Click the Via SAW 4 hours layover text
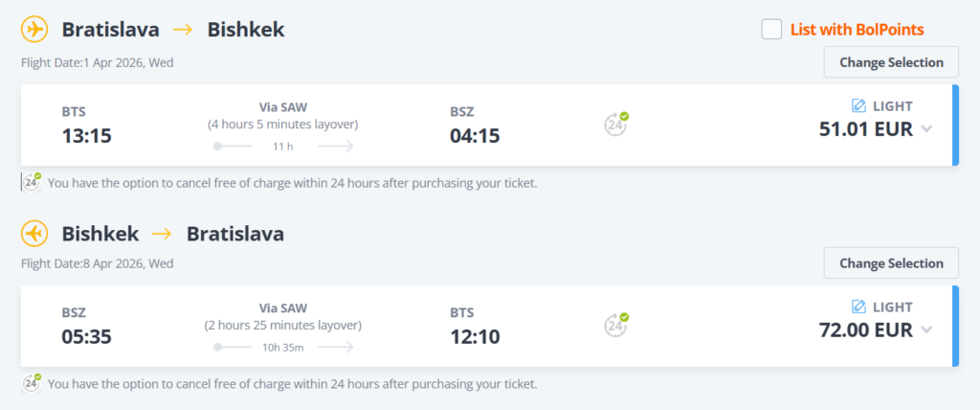This screenshot has width=980, height=410. [x=282, y=116]
